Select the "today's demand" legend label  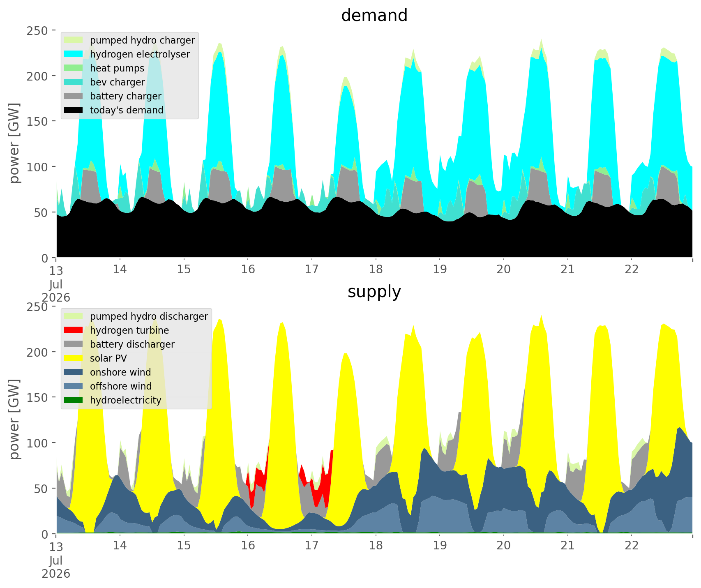click(127, 110)
